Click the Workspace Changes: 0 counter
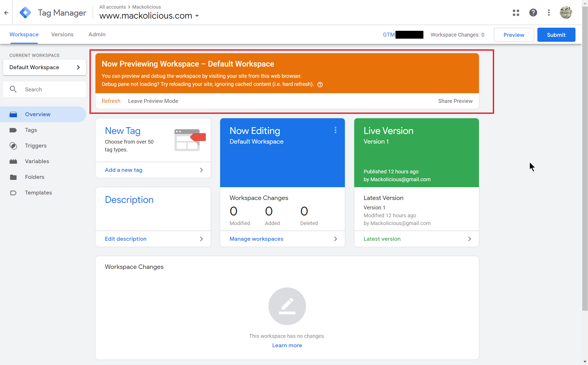This screenshot has width=588, height=365. click(457, 35)
